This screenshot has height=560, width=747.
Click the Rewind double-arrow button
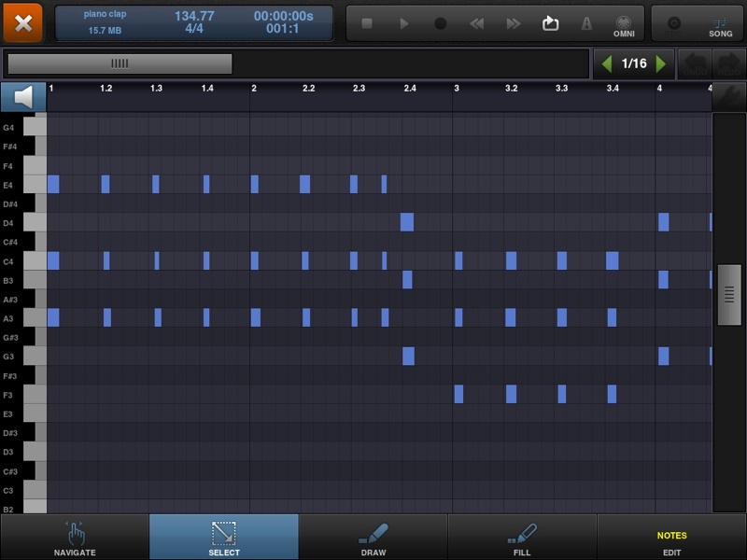click(x=477, y=23)
